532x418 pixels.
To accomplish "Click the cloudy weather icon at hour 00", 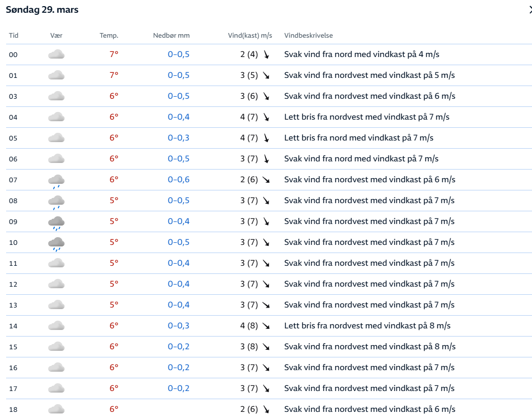I will [x=56, y=54].
